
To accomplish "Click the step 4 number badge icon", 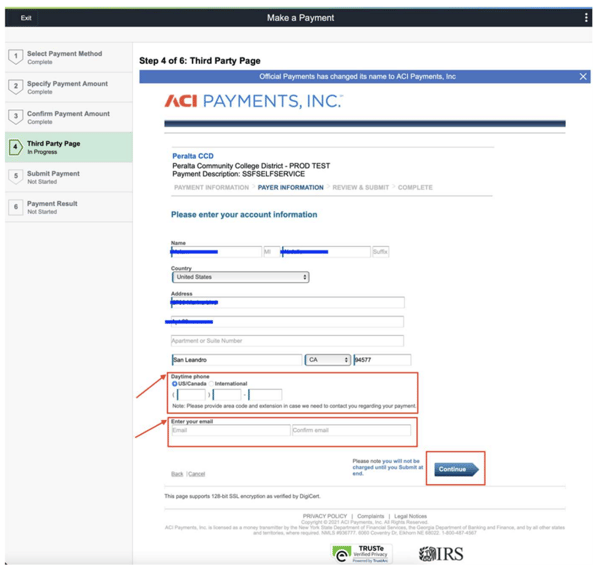I will tap(16, 147).
